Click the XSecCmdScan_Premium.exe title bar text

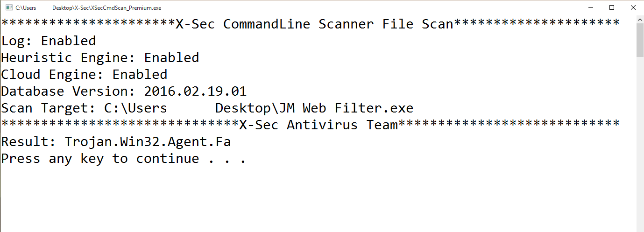tap(106, 8)
